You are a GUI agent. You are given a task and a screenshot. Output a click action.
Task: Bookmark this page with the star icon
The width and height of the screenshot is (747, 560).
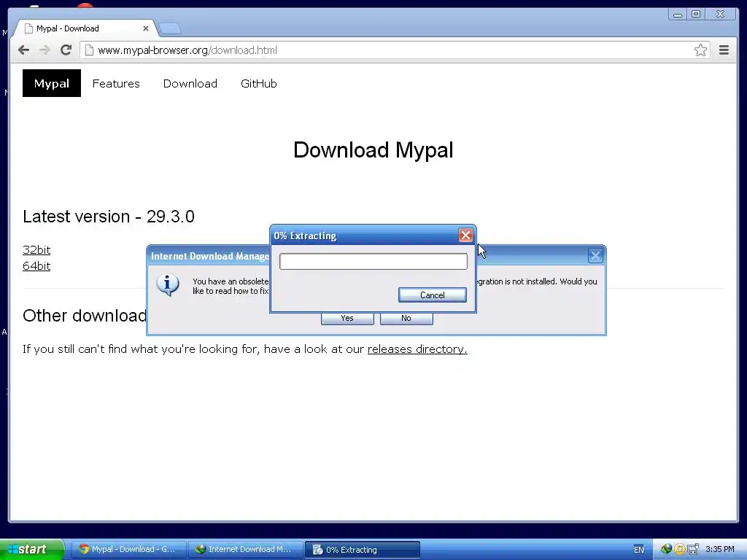click(700, 50)
